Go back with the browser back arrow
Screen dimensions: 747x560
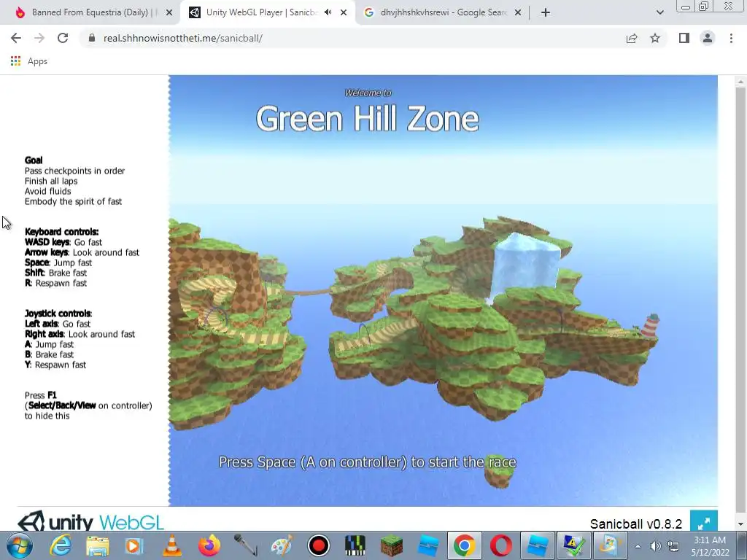[16, 38]
